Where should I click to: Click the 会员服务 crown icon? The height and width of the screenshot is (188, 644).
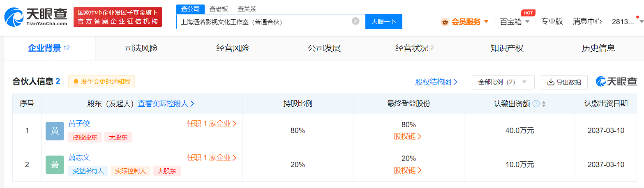click(444, 22)
